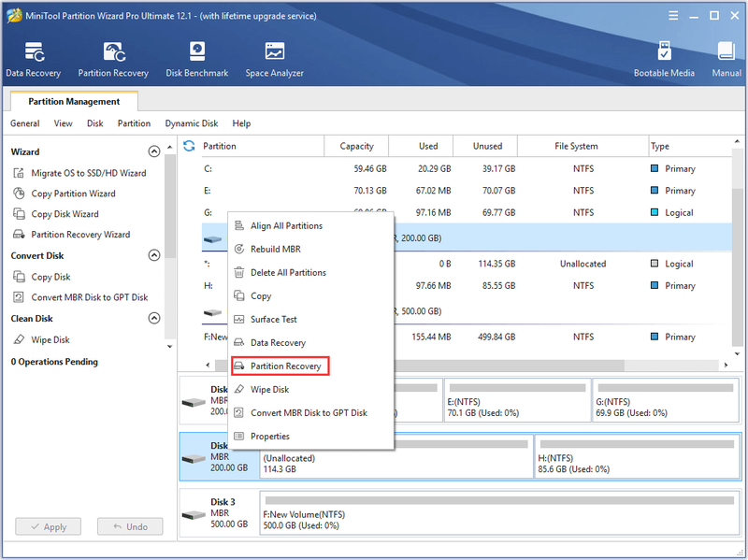Viewport: 748px width, 560px height.
Task: Switch to the Partition Management tab
Action: 74,101
